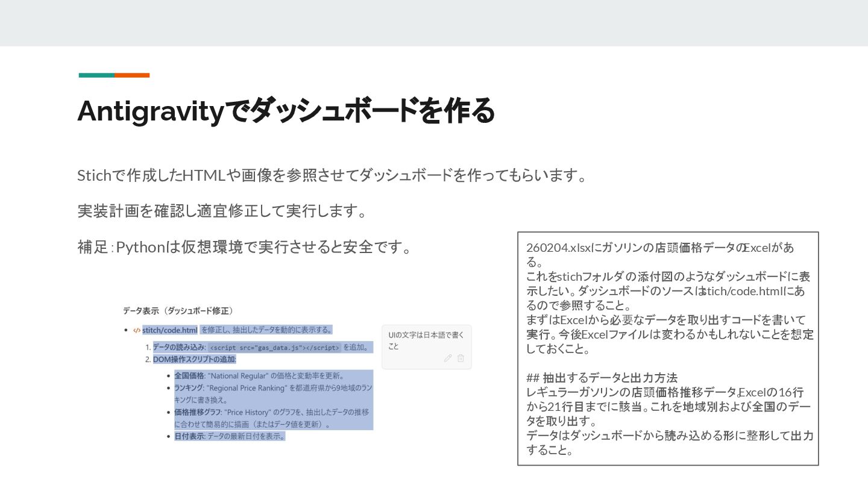Click the code file icon before stitch/code.html

coord(137,330)
